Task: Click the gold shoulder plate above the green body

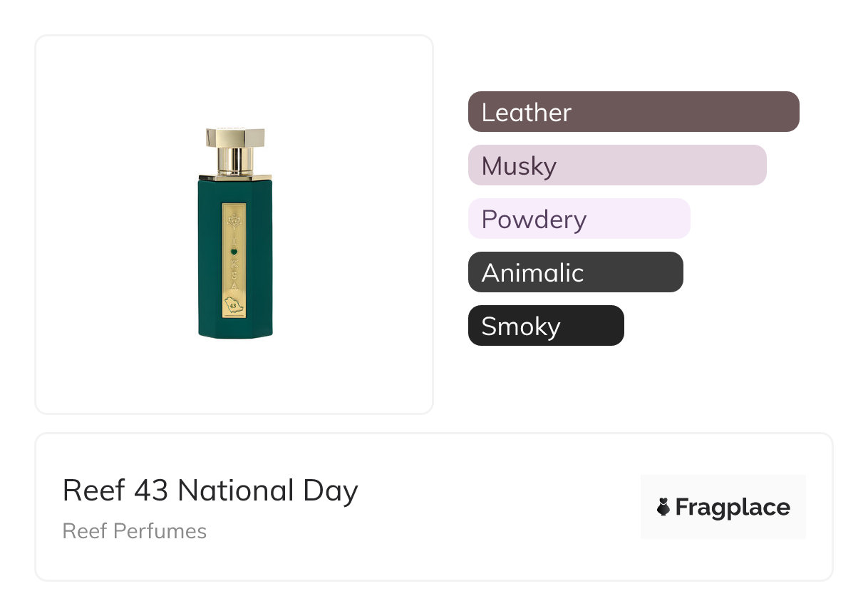Action: [x=235, y=176]
